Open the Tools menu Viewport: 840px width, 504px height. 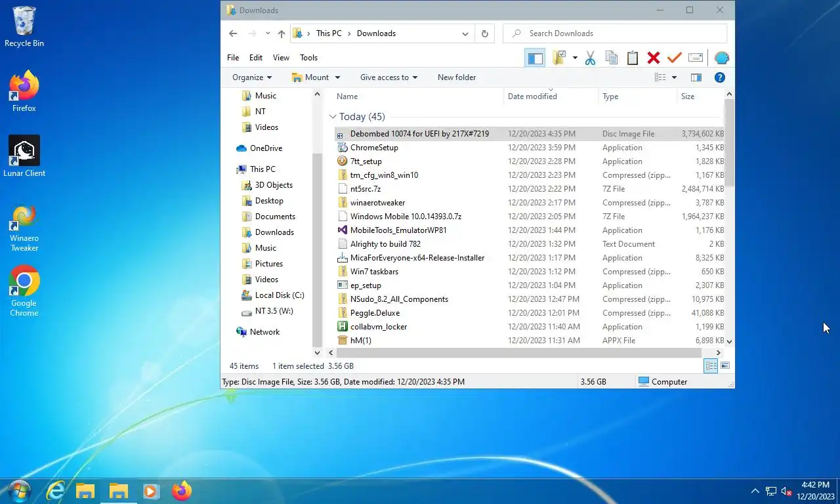click(308, 58)
